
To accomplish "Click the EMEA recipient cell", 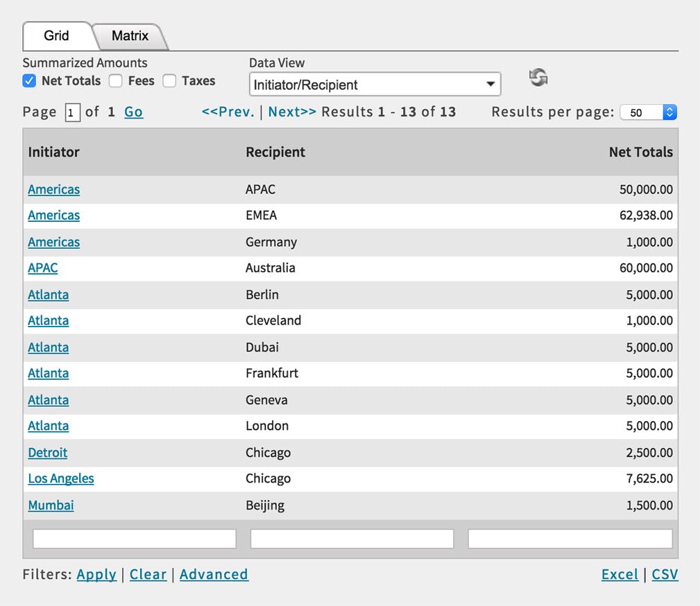I will tap(261, 216).
